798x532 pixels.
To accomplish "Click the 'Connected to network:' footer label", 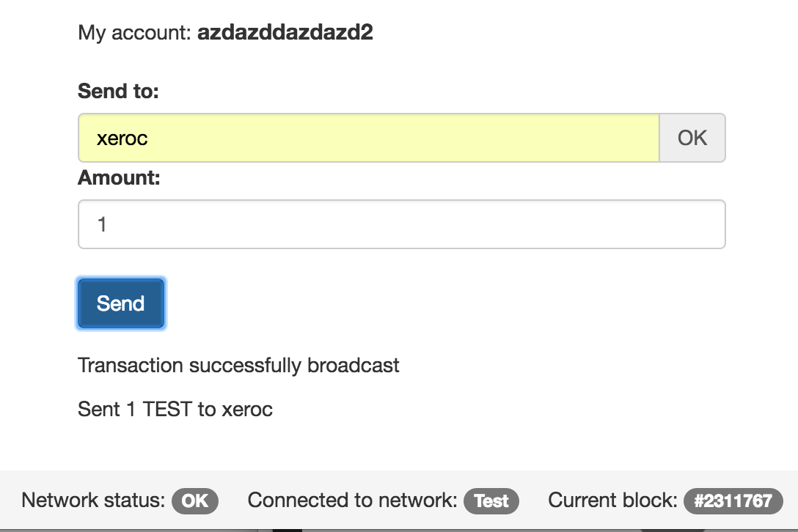I will pyautogui.click(x=352, y=500).
